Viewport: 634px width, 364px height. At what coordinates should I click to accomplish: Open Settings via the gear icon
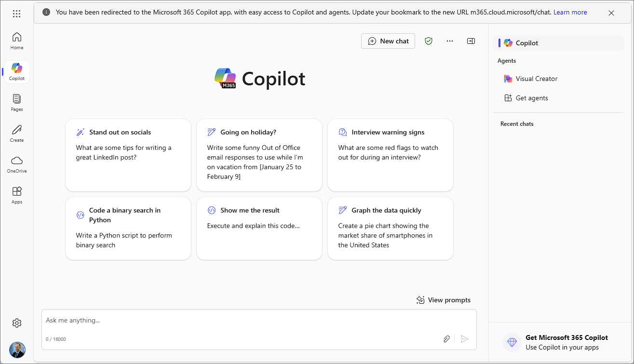(x=17, y=323)
